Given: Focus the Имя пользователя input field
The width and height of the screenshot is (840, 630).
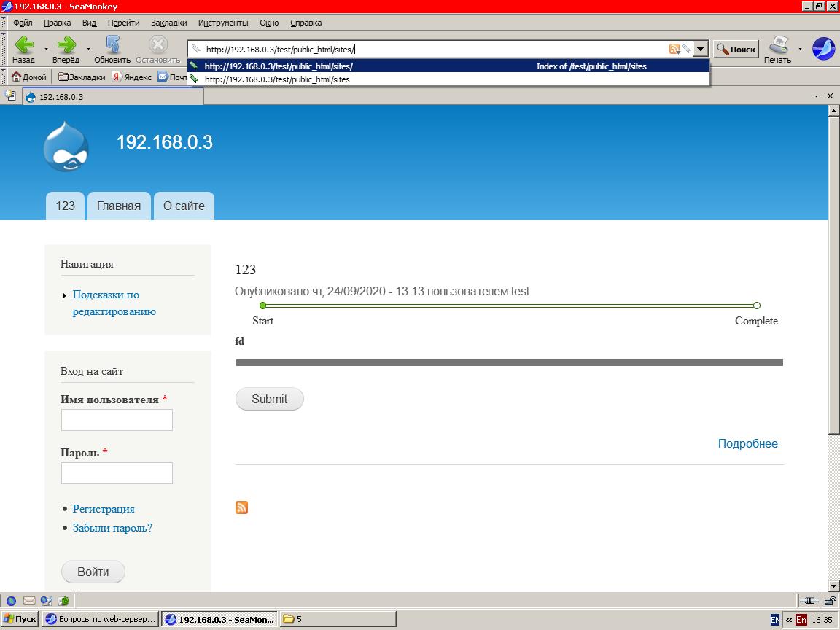Looking at the screenshot, I should click(117, 420).
